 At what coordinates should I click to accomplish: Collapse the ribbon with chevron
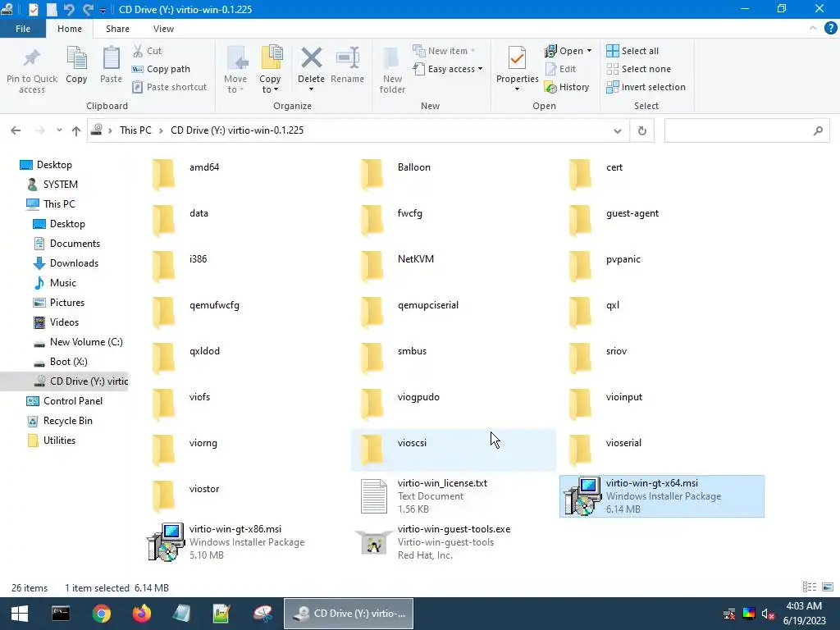[x=813, y=29]
